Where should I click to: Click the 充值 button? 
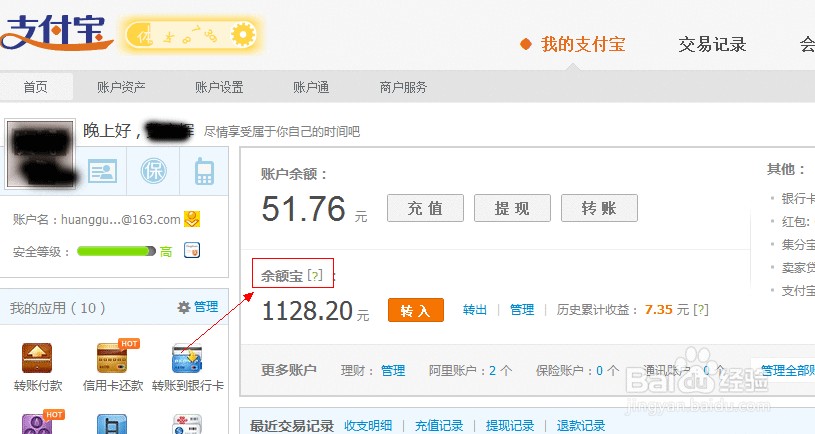tap(425, 208)
